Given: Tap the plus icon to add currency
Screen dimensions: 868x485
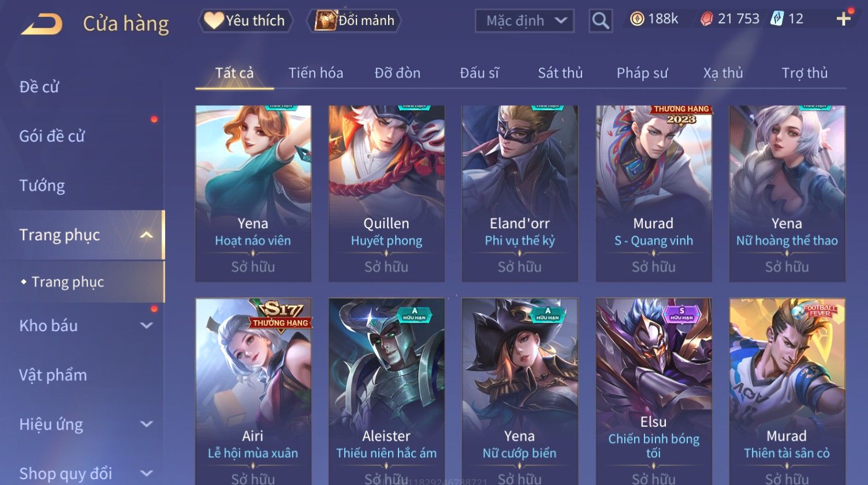Looking at the screenshot, I should [x=843, y=19].
